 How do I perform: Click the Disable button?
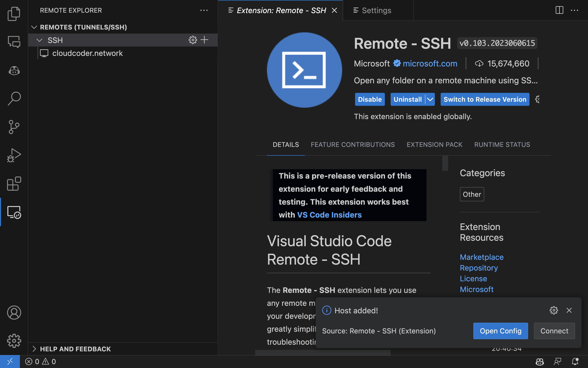(x=370, y=99)
